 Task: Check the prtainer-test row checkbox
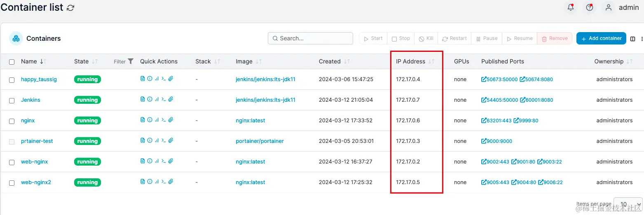tap(12, 142)
